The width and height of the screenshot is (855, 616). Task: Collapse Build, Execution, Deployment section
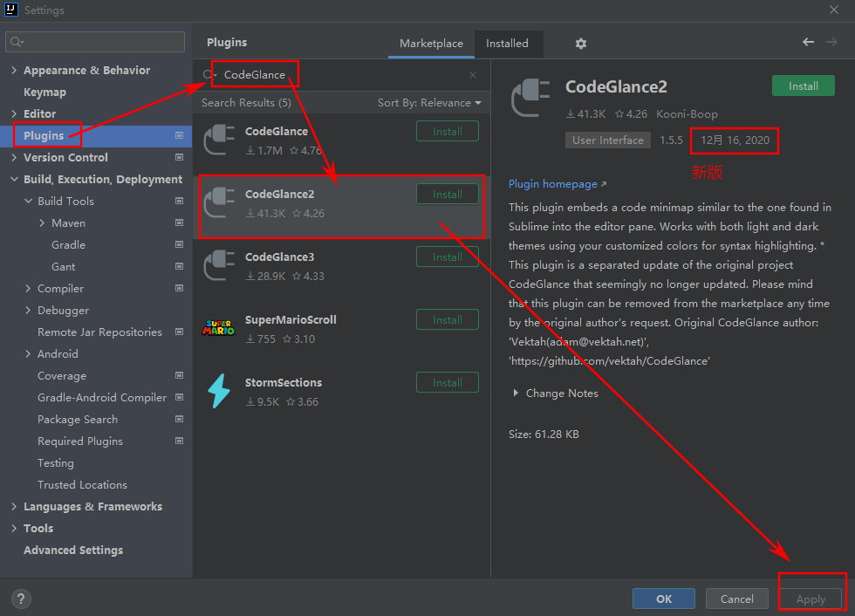tap(14, 179)
